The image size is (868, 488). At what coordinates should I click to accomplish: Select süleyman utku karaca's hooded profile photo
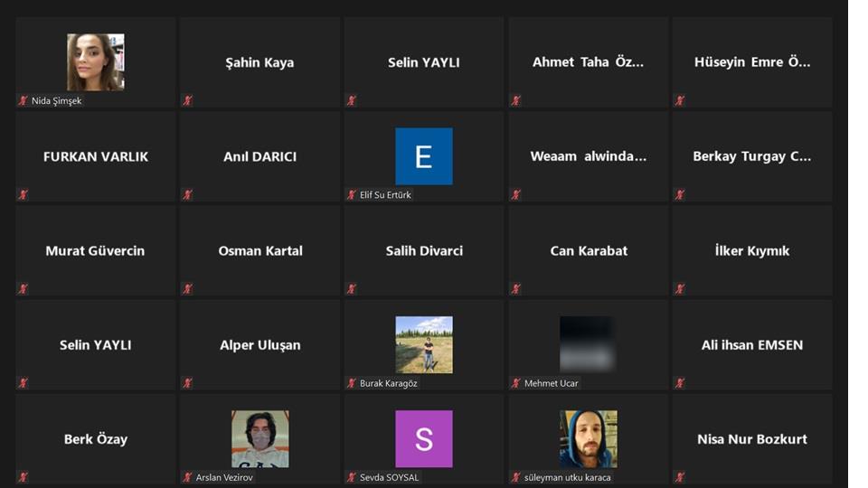point(588,439)
